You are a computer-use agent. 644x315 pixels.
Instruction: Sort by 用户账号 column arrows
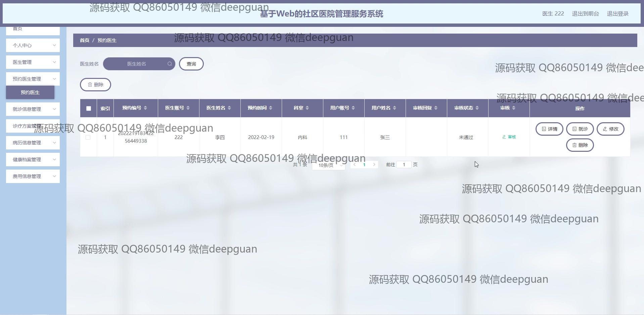coord(353,108)
